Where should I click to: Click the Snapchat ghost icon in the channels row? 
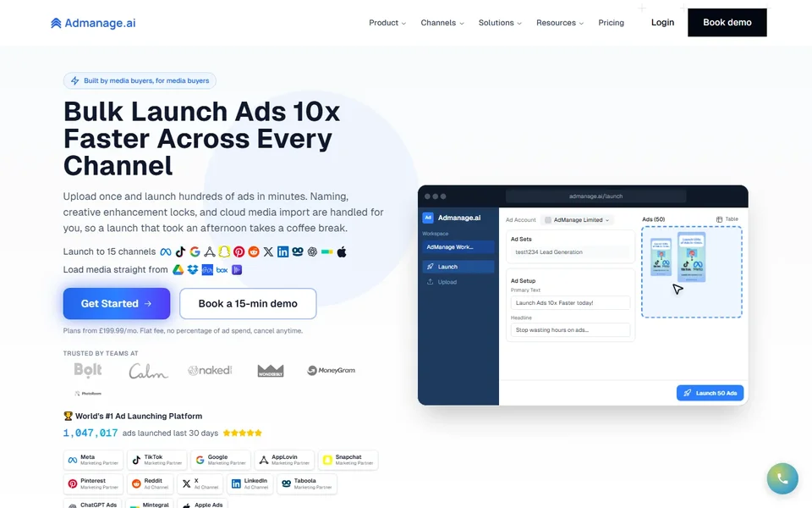tap(223, 252)
